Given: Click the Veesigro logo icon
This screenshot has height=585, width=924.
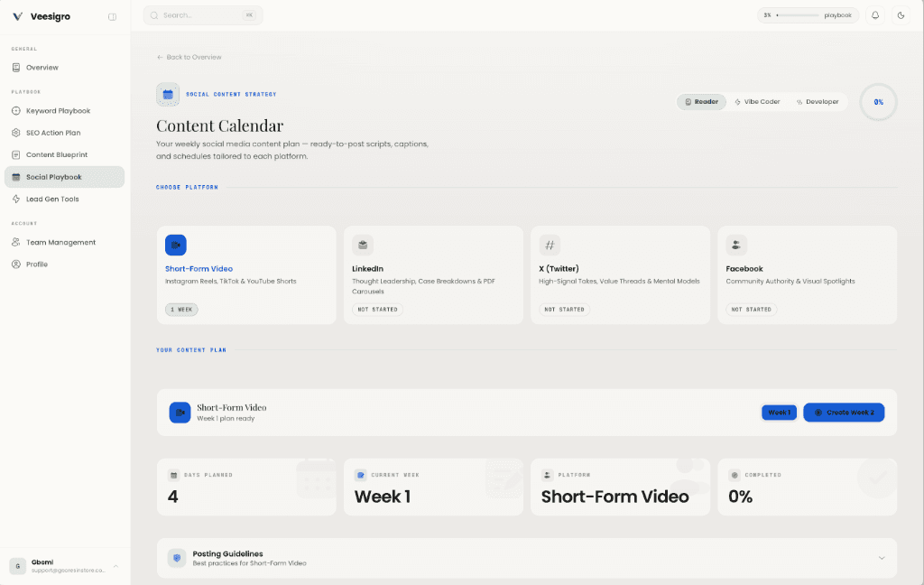Looking at the screenshot, I should tap(18, 16).
